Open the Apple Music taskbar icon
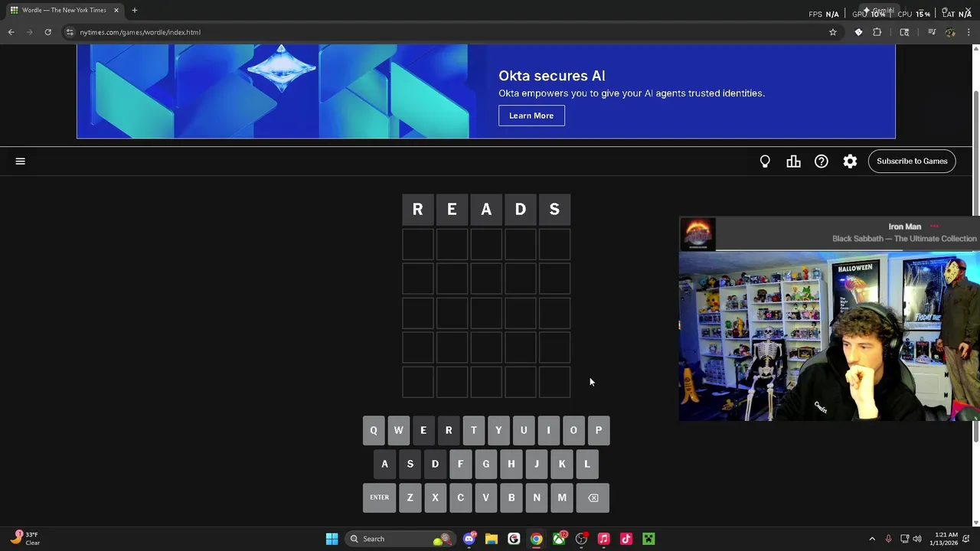The image size is (980, 551). pos(603,539)
